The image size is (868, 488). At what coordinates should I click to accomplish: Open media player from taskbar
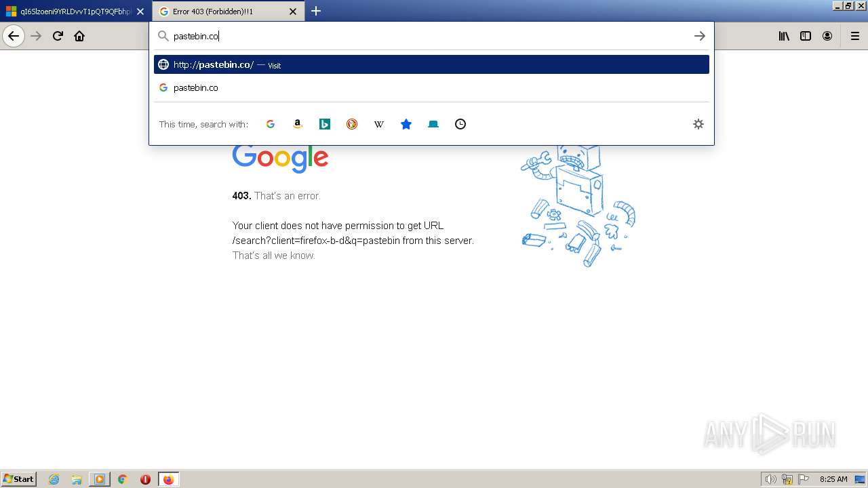coord(100,479)
